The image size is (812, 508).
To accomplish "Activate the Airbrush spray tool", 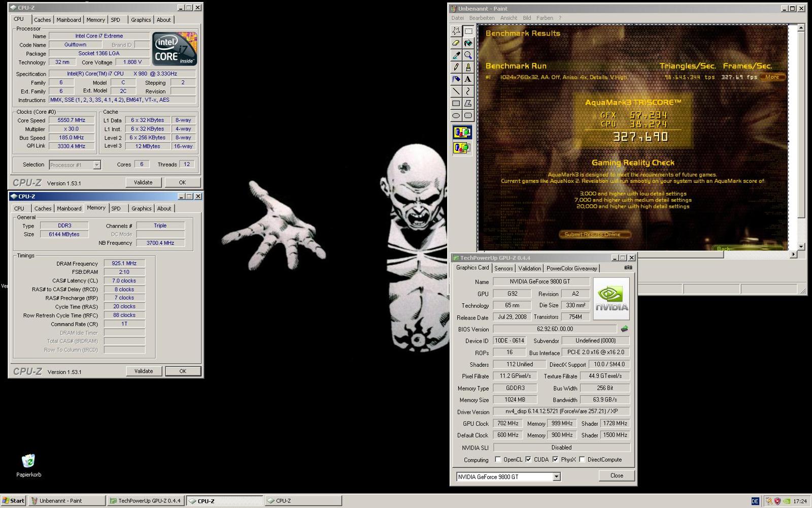I will [x=456, y=79].
